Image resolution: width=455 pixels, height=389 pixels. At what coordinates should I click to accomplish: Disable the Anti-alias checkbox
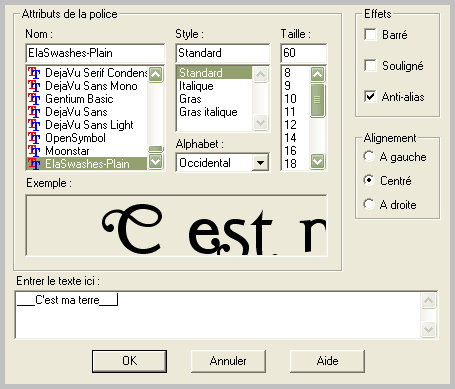coord(370,97)
